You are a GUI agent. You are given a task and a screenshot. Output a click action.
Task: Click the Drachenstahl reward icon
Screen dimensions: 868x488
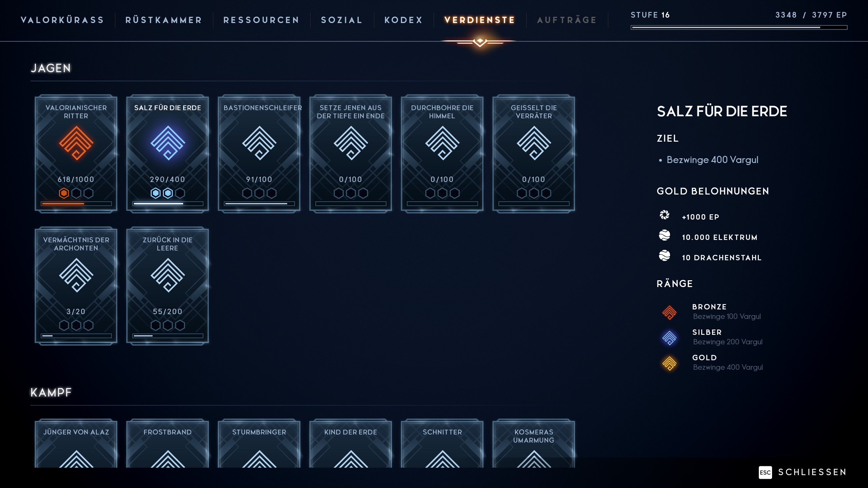pyautogui.click(x=665, y=256)
